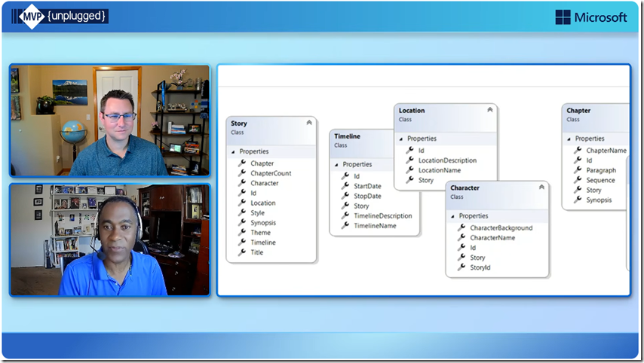Click the wrench icon next to TimelineDescription
This screenshot has height=363, width=644.
[345, 215]
